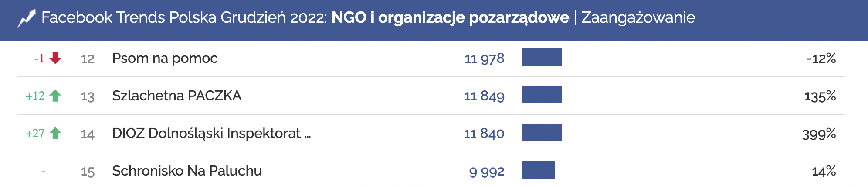Click the bar for Schronisko Na Paluchu
Screen dimensions: 868x186
click(x=538, y=170)
